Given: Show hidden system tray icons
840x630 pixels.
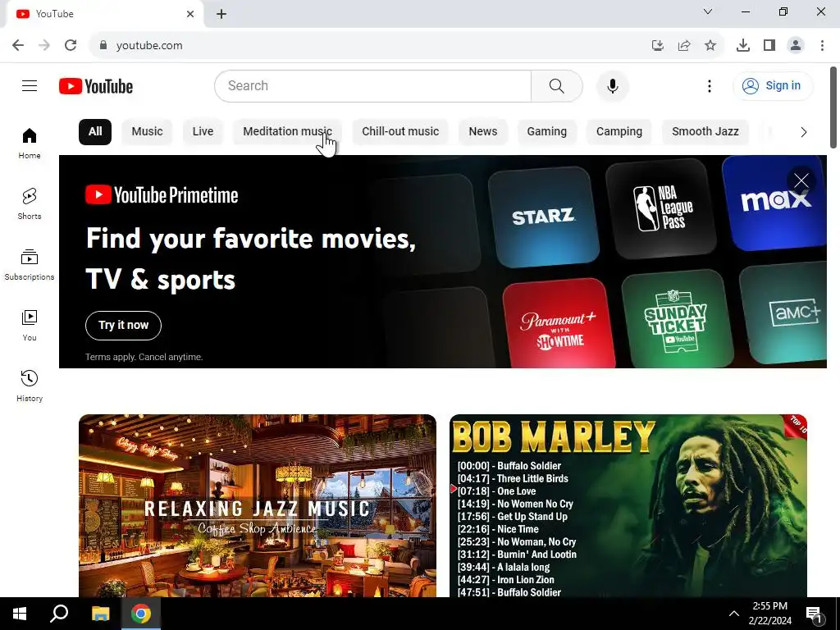Looking at the screenshot, I should click(734, 614).
